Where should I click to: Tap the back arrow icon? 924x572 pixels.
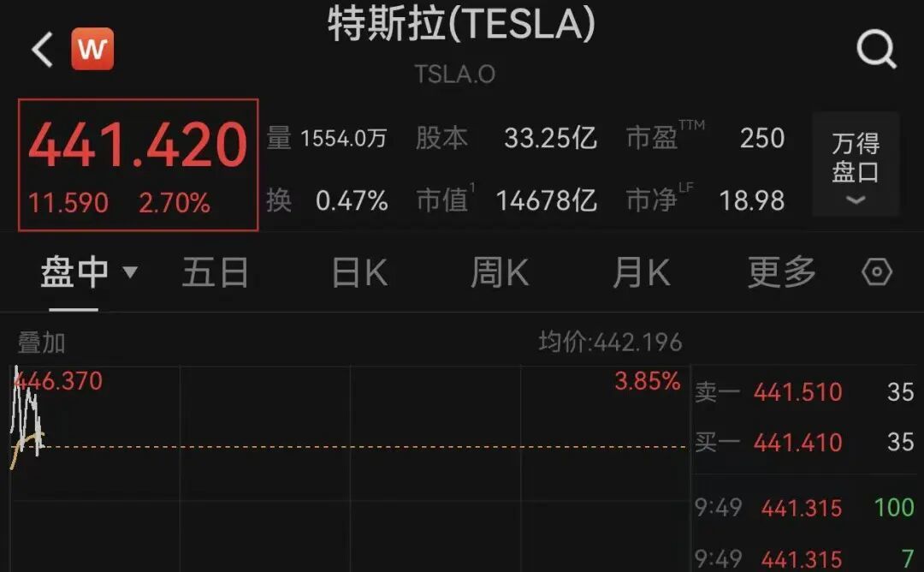(x=42, y=51)
